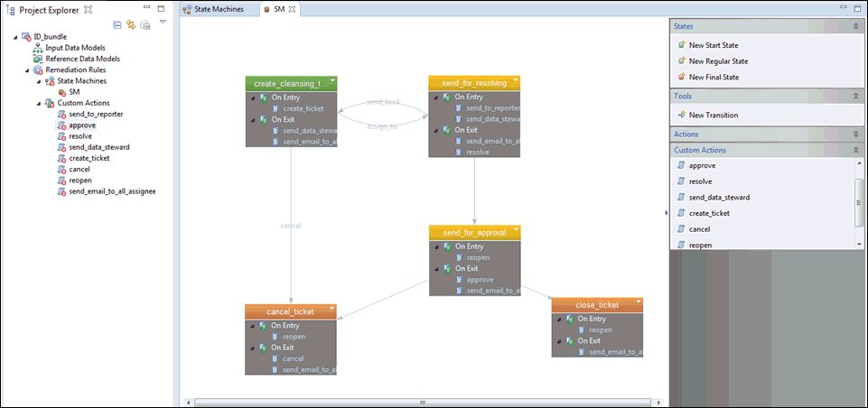Collapse the Custom Actions palette section

pos(856,150)
